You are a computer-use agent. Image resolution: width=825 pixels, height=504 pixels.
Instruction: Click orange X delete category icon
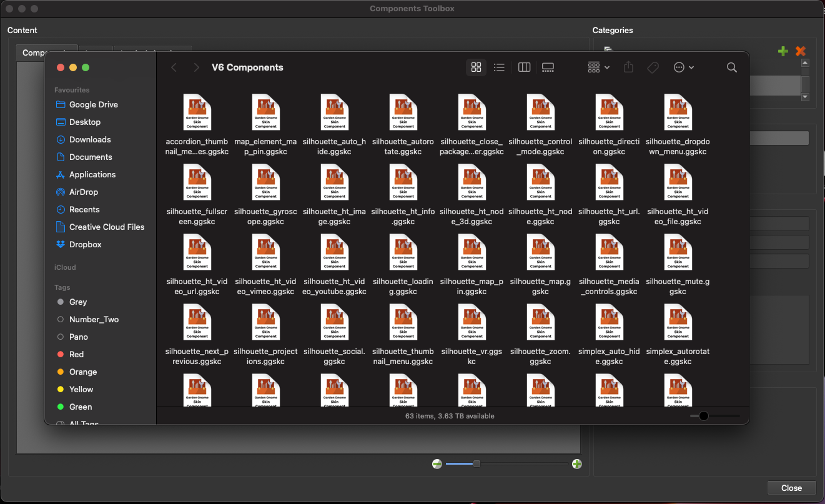pyautogui.click(x=801, y=52)
